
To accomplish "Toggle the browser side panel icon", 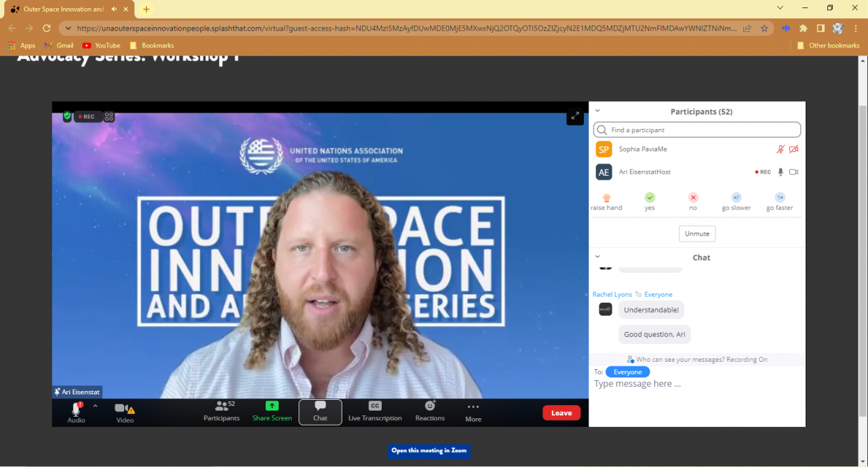I will pyautogui.click(x=821, y=29).
